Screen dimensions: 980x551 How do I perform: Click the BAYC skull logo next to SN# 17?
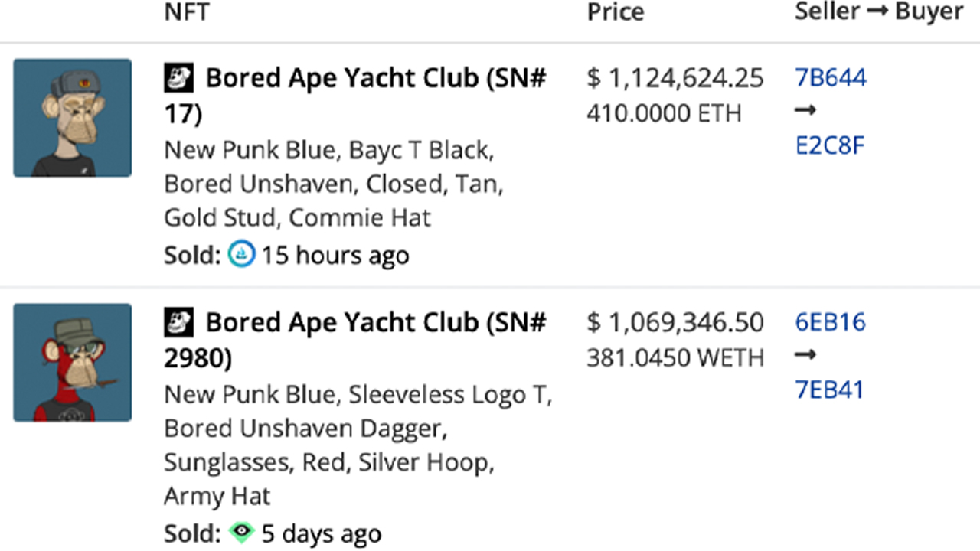coord(179,78)
